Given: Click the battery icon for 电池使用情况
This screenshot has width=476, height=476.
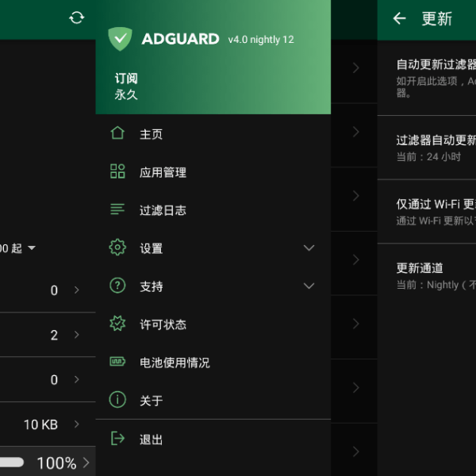Looking at the screenshot, I should (x=117, y=362).
